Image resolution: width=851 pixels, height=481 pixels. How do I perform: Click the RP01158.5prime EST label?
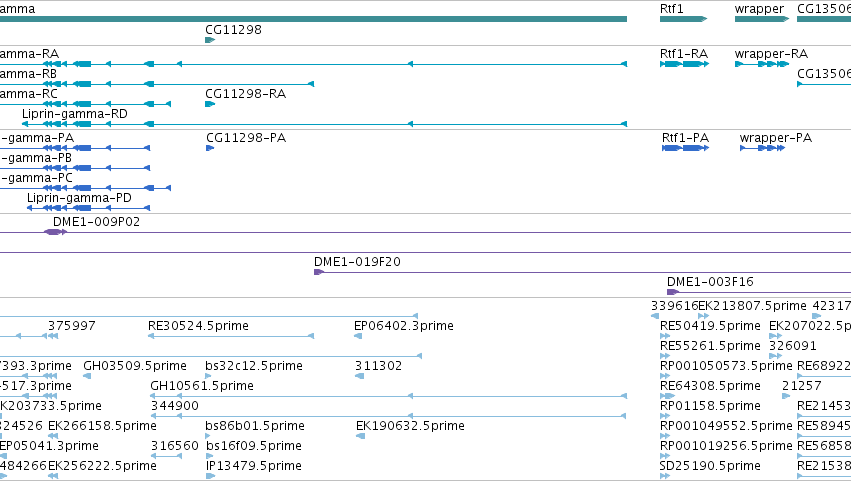pyautogui.click(x=710, y=406)
